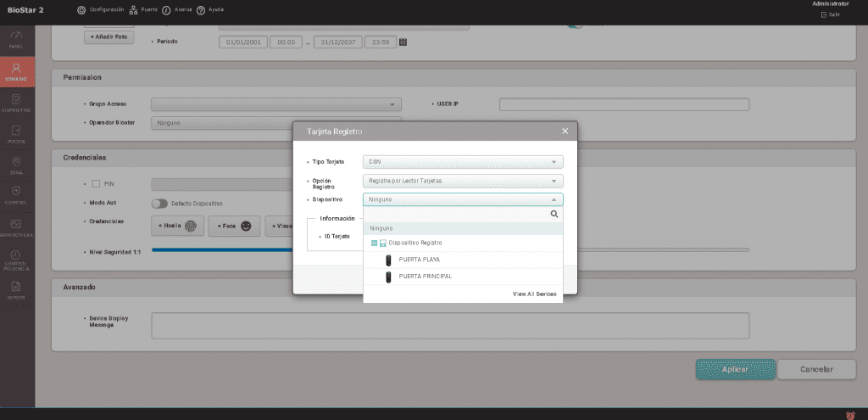
Task: Click the View All Devices link
Action: click(x=534, y=294)
